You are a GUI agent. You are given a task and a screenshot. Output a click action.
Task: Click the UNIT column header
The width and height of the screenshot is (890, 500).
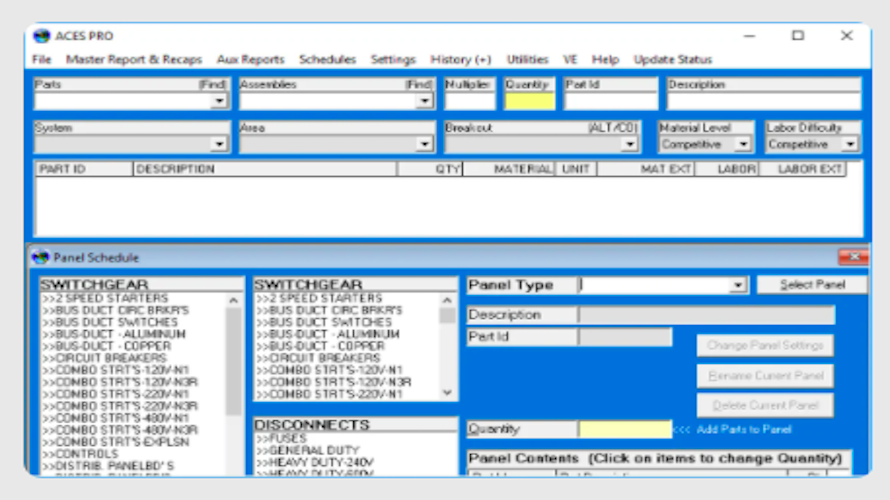(576, 169)
